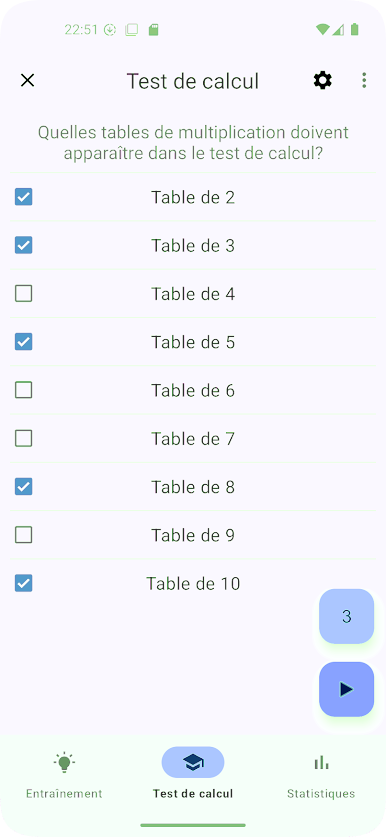Select the Table de 9 checkbox

click(23, 535)
